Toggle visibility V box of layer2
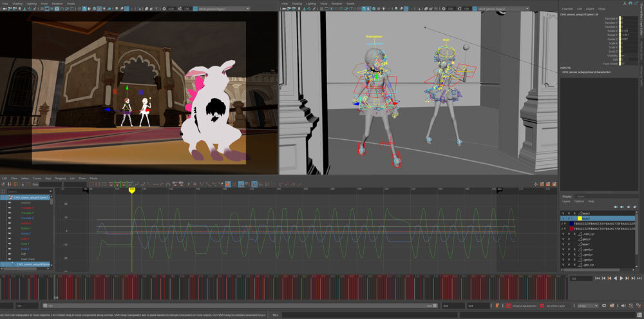Image resolution: width=644 pixels, height=319 pixels. tap(563, 218)
